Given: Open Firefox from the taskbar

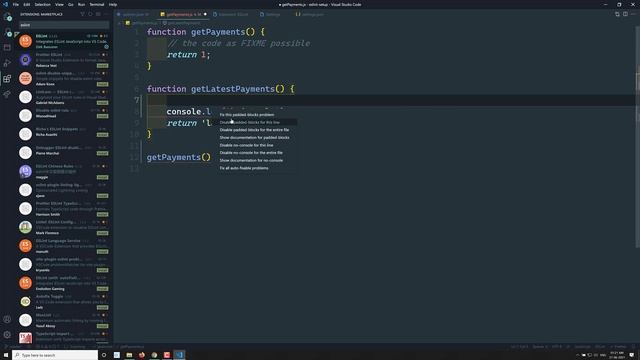Looking at the screenshot, I should pyautogui.click(x=142, y=355).
